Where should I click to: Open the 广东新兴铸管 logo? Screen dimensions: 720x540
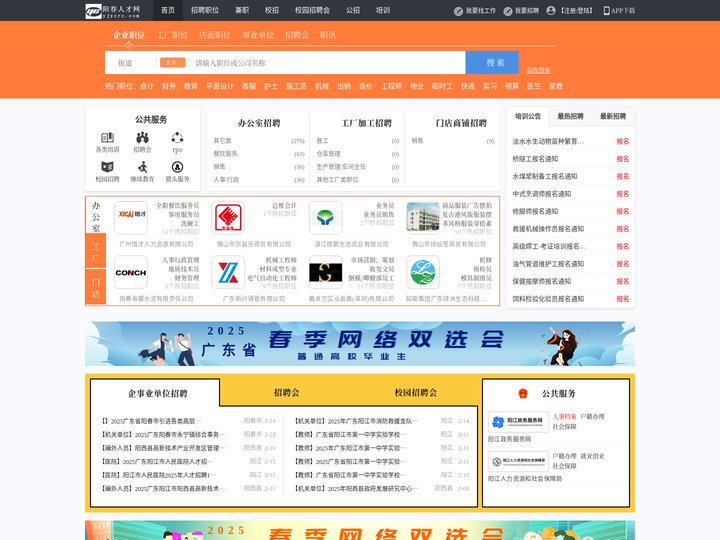[228, 272]
